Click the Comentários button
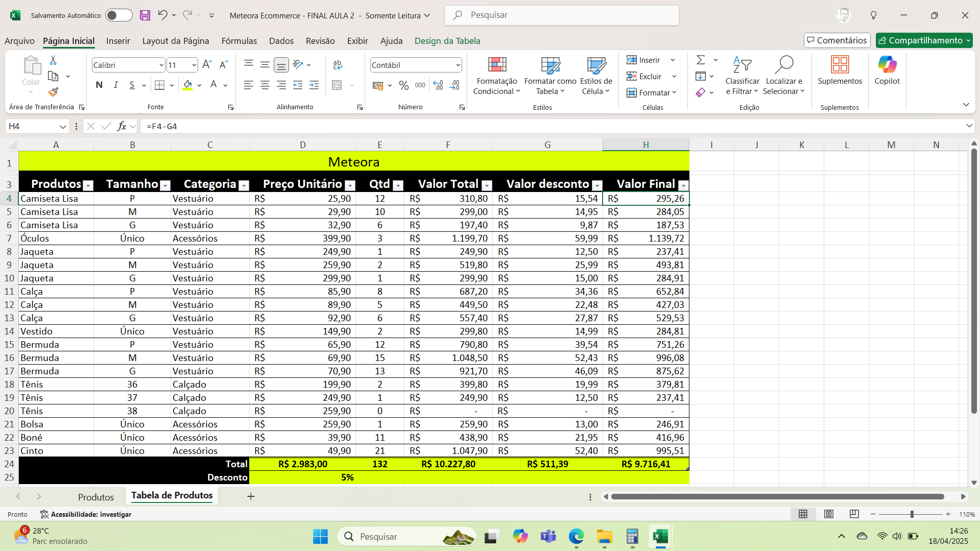 tap(837, 40)
